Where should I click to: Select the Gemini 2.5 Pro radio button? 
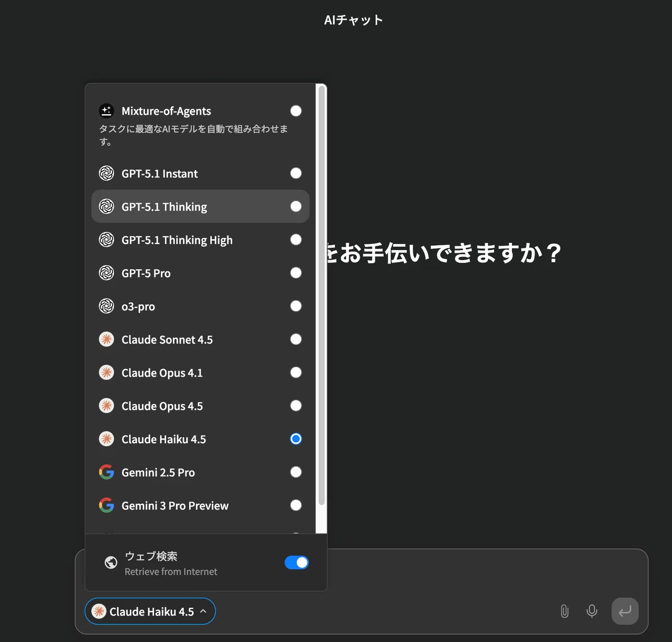coord(296,472)
